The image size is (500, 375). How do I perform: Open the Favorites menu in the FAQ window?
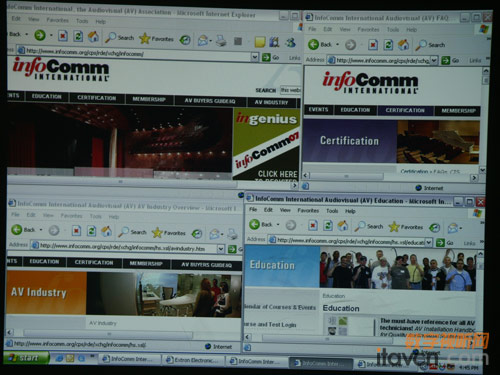point(368,29)
